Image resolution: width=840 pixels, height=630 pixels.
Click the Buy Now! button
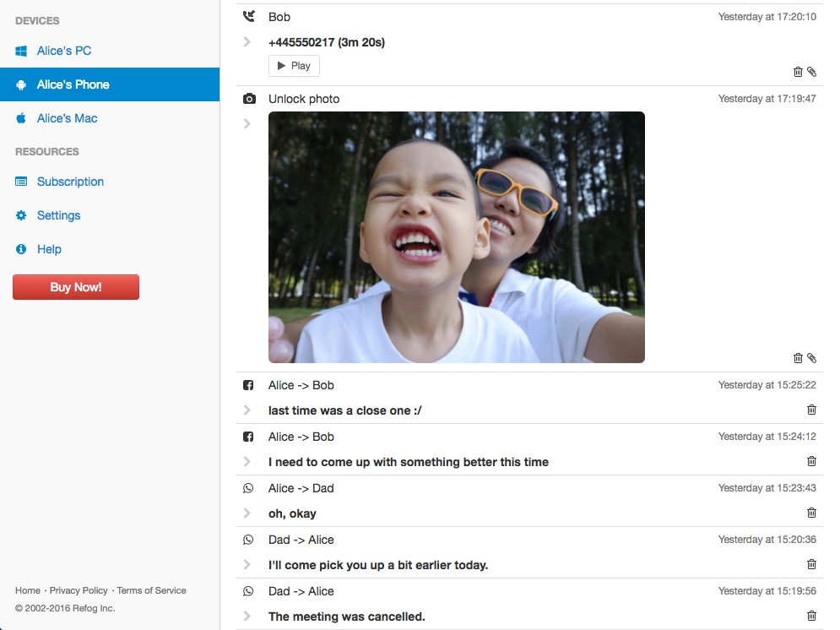click(76, 287)
